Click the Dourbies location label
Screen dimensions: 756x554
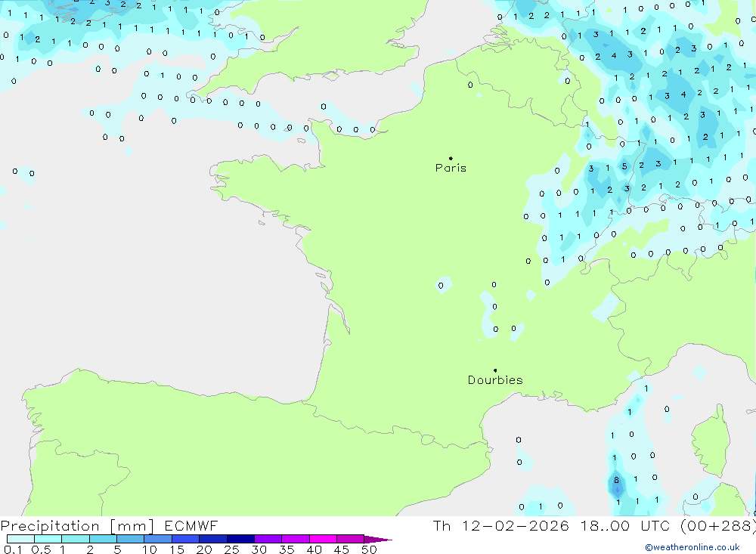(495, 380)
